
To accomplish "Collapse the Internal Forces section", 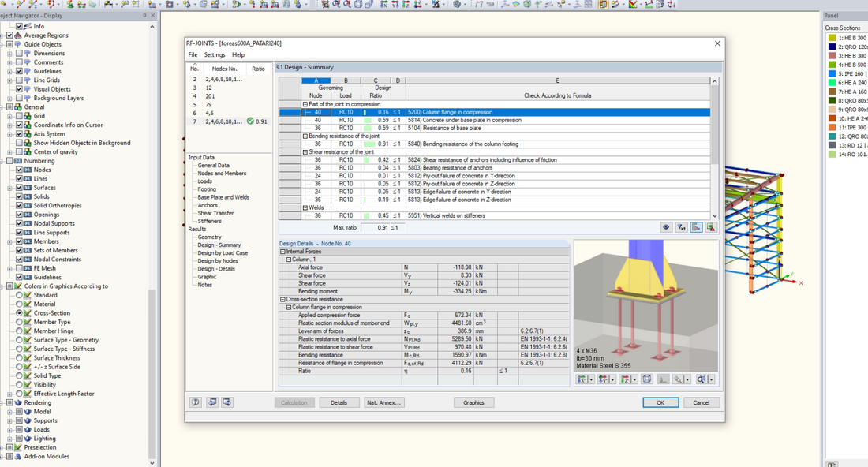I will (x=282, y=251).
